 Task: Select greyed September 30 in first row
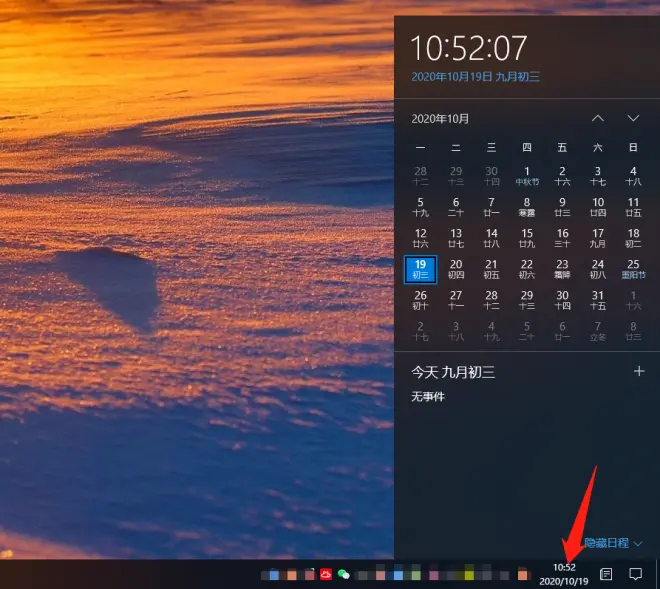(491, 176)
